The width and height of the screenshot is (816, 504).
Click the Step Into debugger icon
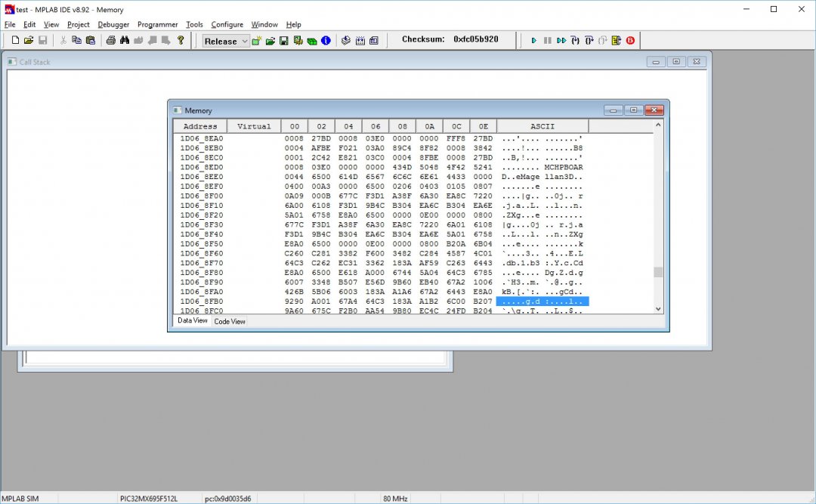575,40
